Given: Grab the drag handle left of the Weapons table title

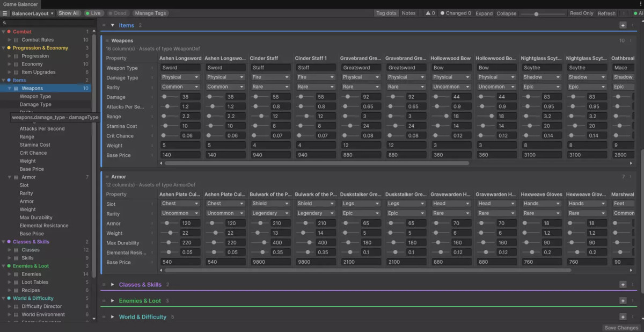Looking at the screenshot, I should click(107, 40).
